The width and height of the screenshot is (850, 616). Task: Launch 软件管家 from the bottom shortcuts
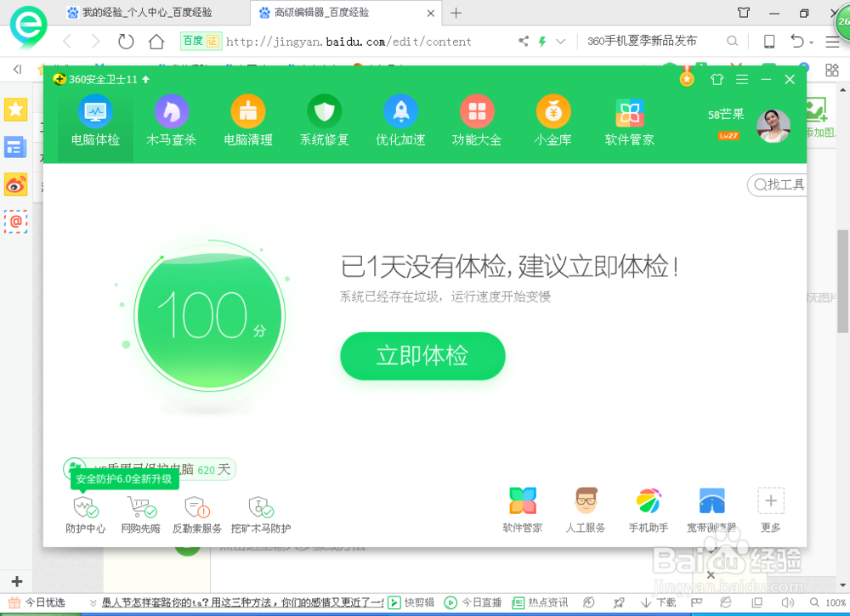[x=523, y=511]
